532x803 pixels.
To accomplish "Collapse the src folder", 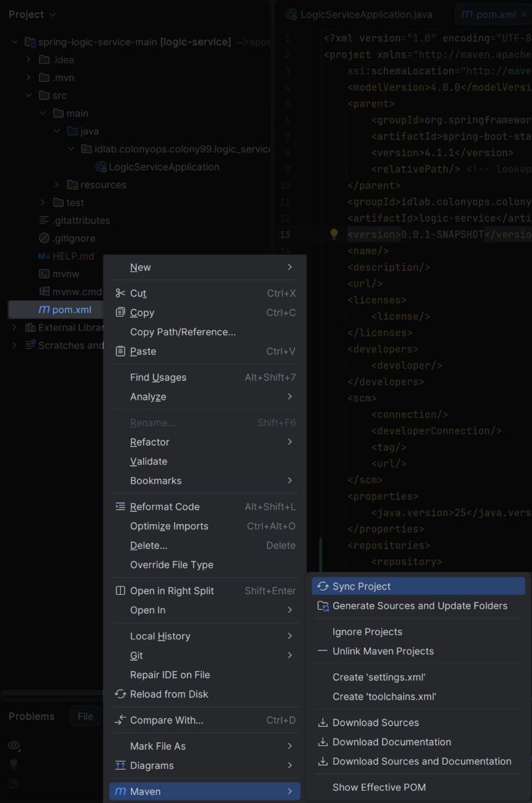I will click(28, 95).
